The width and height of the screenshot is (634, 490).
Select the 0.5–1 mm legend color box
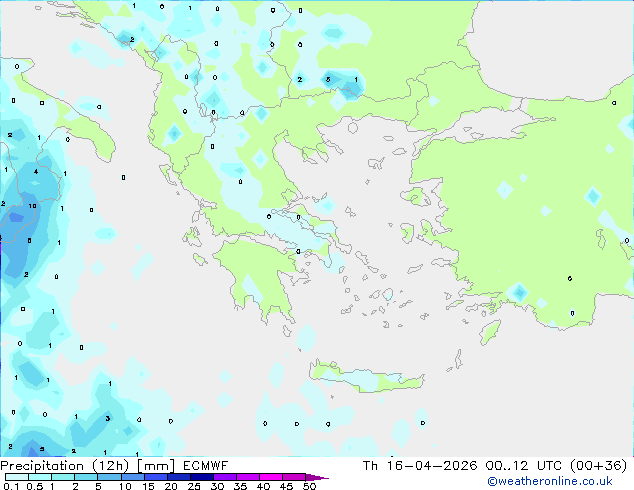point(40,477)
